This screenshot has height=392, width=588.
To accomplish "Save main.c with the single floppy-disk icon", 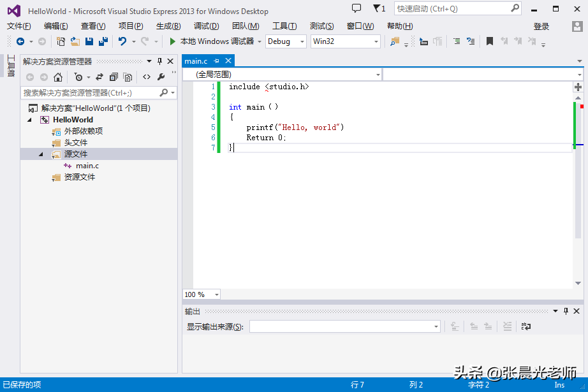I will click(89, 41).
